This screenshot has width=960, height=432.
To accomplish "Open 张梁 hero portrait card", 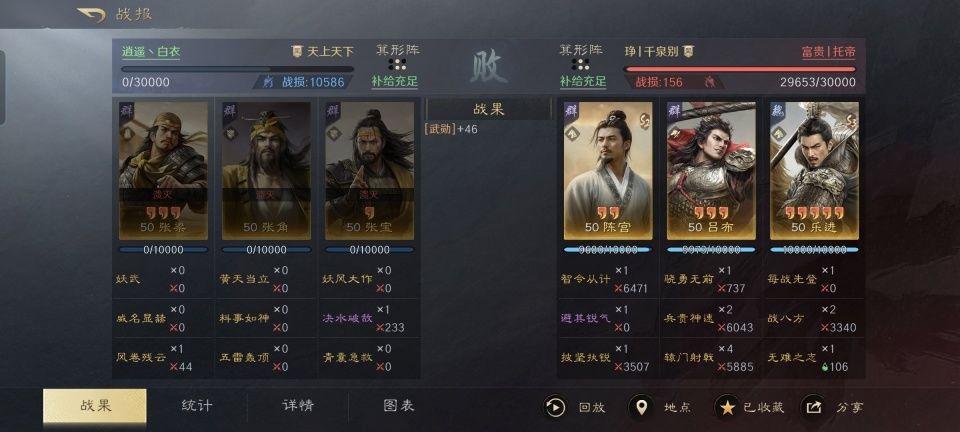I will point(163,171).
